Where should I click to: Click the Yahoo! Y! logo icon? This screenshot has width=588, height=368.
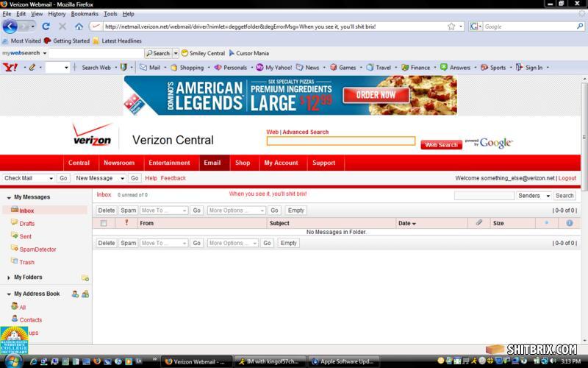tap(10, 68)
